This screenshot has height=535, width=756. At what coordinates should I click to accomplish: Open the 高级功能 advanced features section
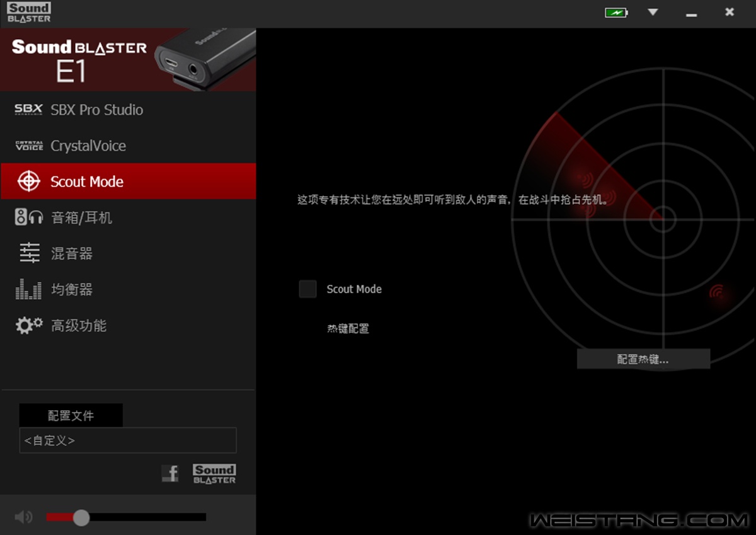[128, 325]
